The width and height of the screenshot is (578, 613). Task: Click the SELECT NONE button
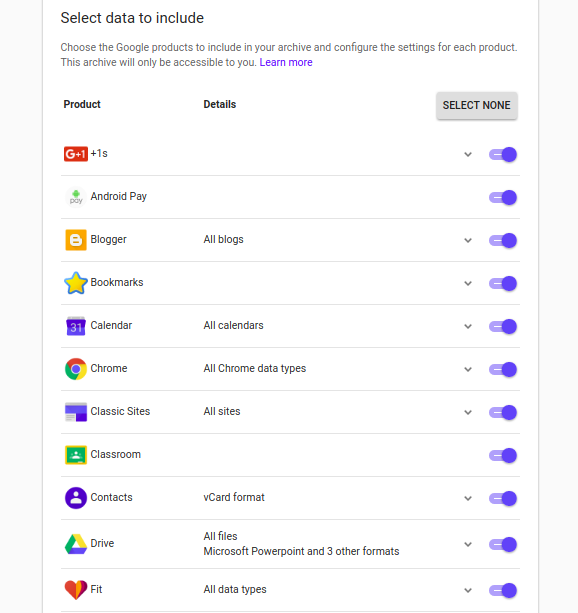pos(477,106)
